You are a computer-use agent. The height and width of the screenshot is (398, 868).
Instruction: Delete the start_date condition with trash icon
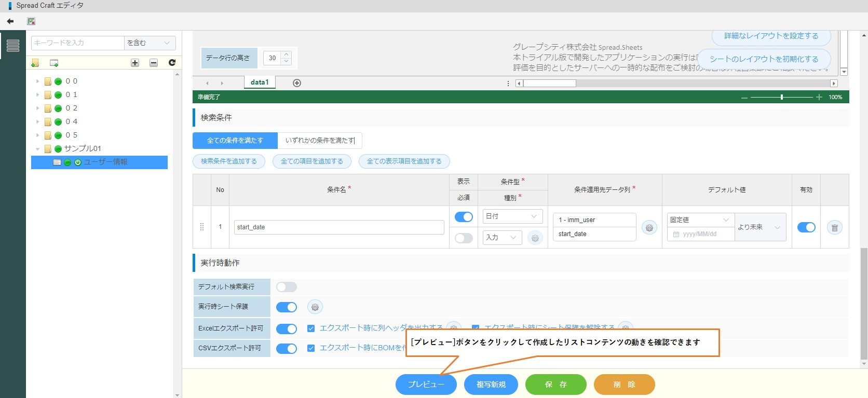pyautogui.click(x=834, y=227)
